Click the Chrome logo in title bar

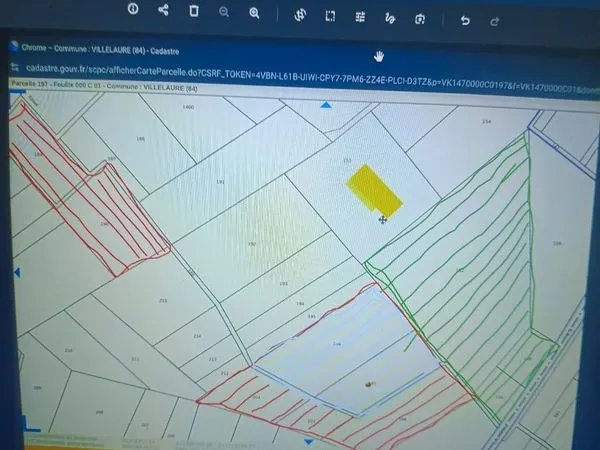14,46
